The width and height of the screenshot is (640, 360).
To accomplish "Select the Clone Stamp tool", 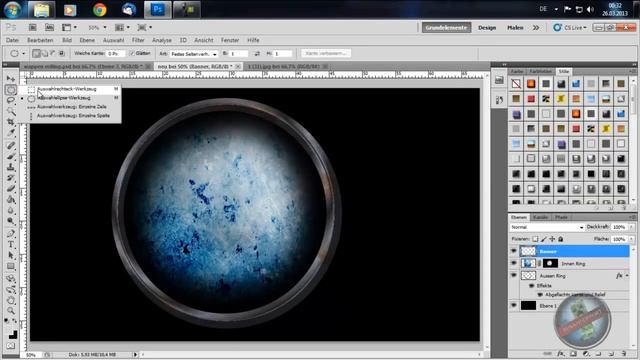I will [x=11, y=167].
